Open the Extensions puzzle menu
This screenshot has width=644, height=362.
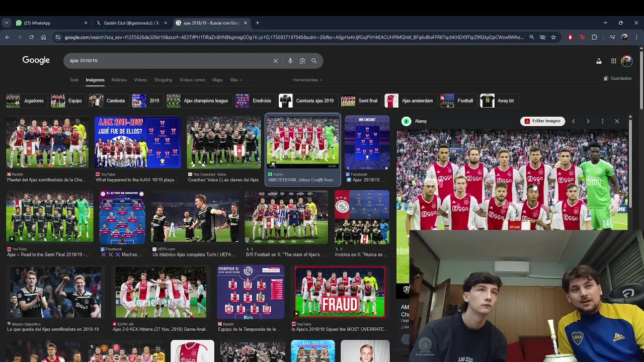(x=594, y=37)
